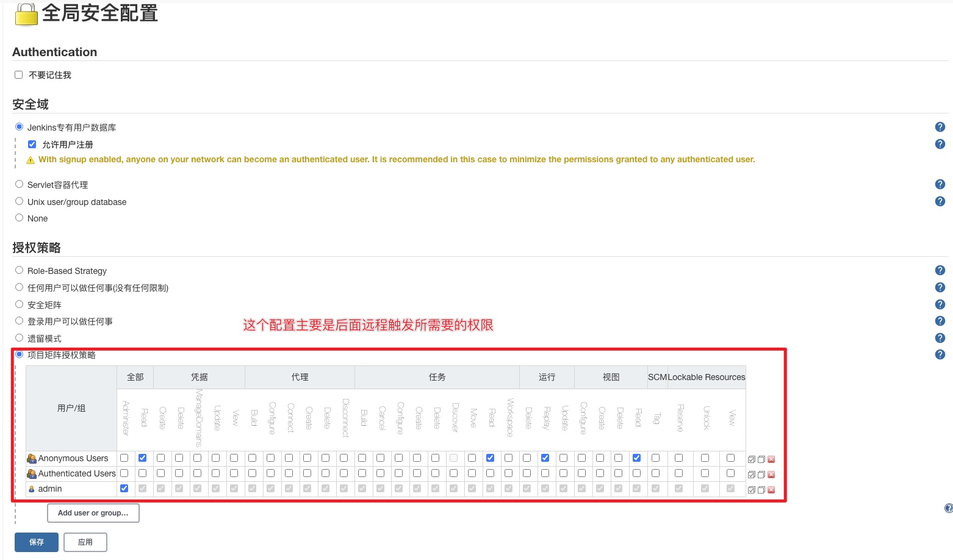Check 全部 Read for Authenticated Users
953x560 pixels.
(142, 473)
